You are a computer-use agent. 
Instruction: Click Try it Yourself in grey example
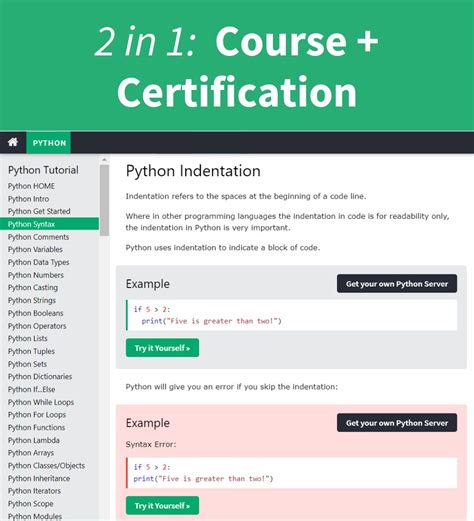click(162, 348)
